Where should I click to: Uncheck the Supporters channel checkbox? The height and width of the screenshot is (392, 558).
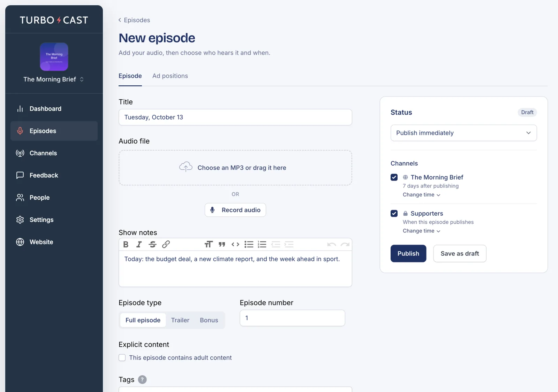(x=394, y=214)
